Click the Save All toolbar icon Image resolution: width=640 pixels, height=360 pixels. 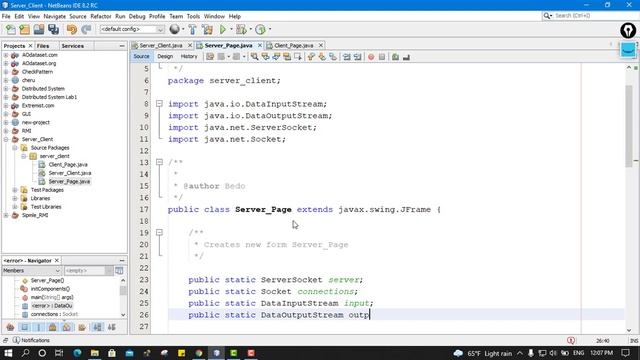pyautogui.click(x=53, y=29)
